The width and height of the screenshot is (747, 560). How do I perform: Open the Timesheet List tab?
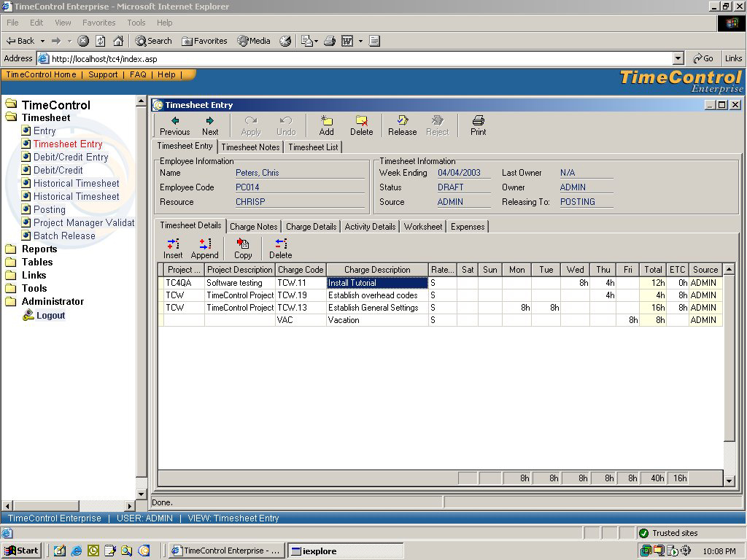tap(313, 147)
